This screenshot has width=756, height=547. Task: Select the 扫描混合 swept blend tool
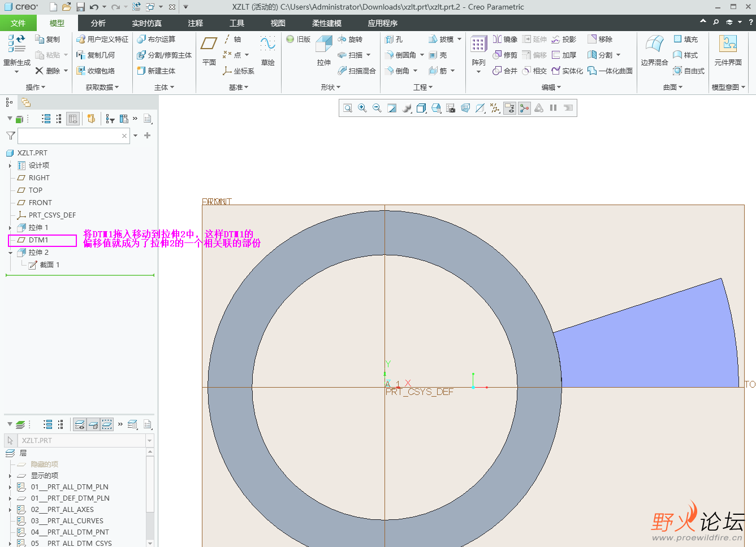coord(357,71)
